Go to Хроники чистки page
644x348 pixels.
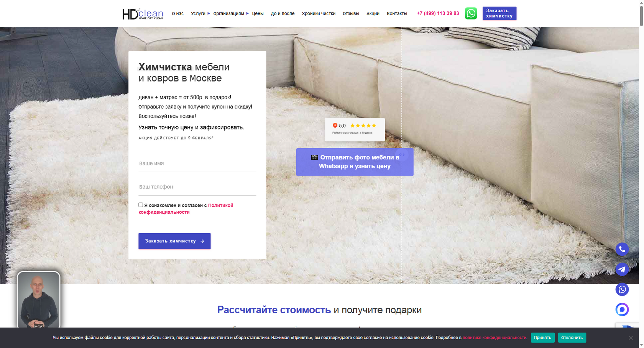318,13
